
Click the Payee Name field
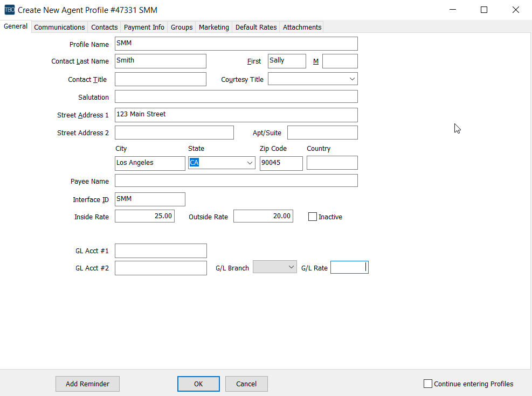coord(236,180)
